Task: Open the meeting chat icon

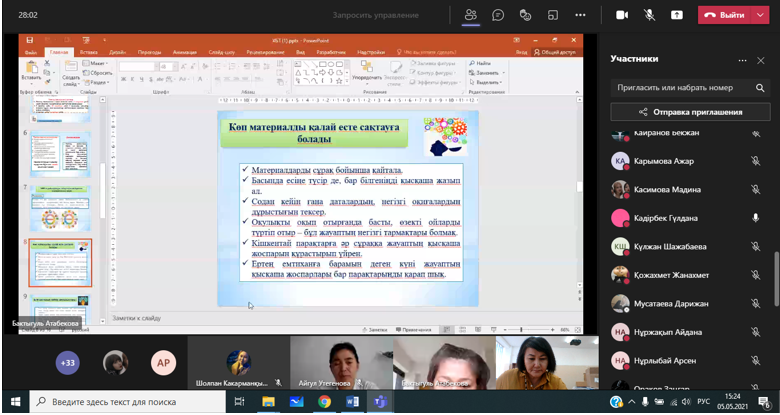Action: [497, 15]
